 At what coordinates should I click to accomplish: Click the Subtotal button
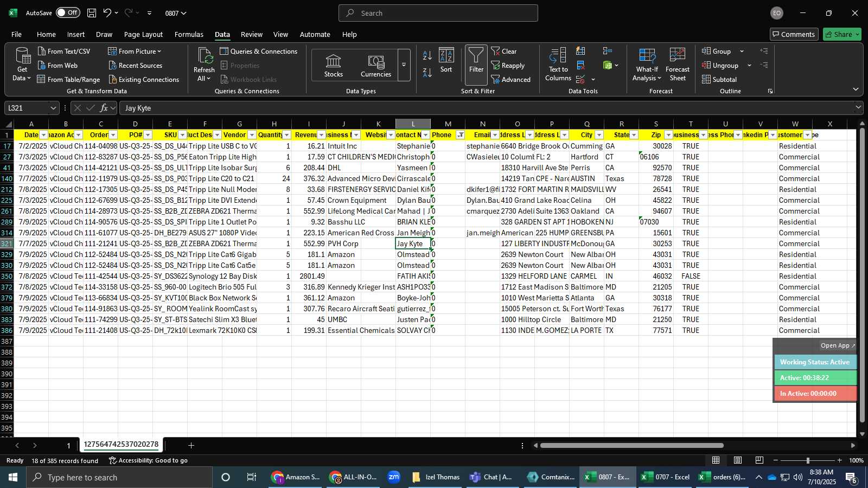[x=719, y=79]
